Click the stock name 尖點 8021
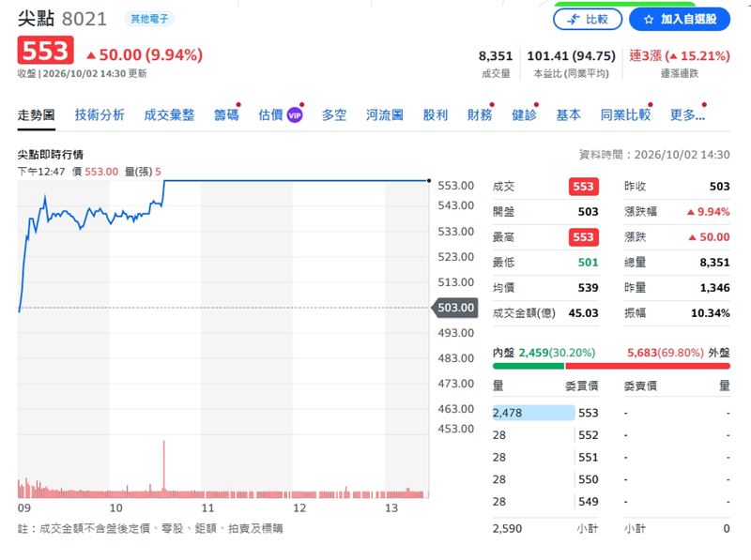This screenshot has height=560, width=751. coord(62,19)
